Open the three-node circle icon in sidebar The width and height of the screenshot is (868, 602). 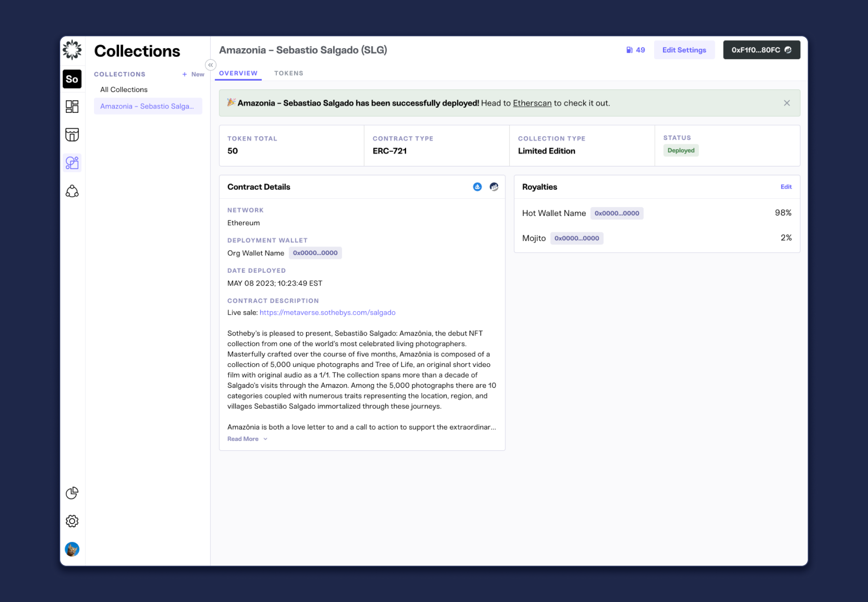tap(72, 191)
